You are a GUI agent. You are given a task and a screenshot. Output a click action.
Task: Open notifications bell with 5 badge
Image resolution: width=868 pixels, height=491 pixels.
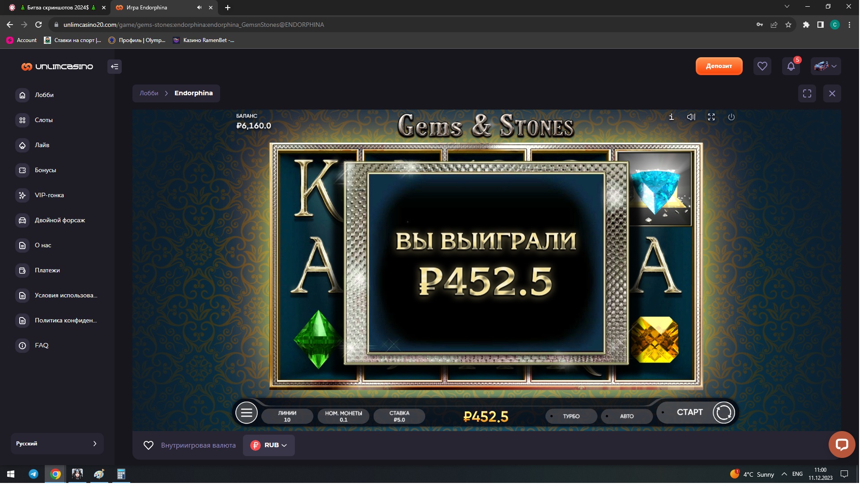coord(791,67)
